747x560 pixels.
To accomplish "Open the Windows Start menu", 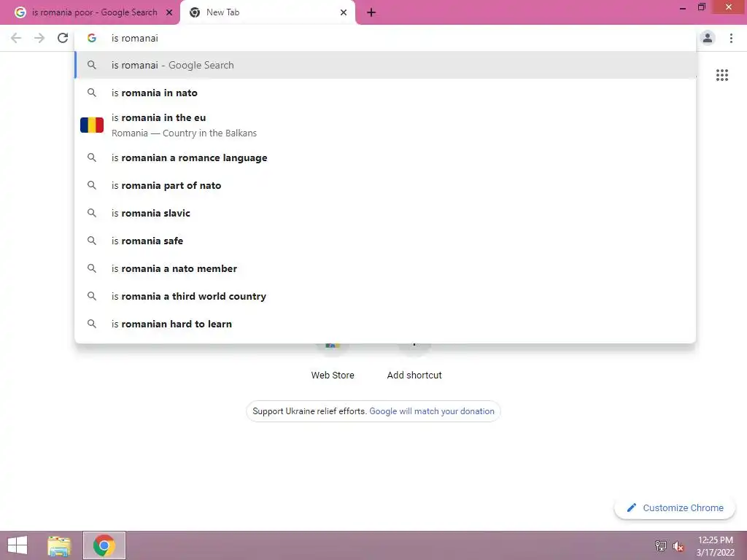I will (18, 545).
